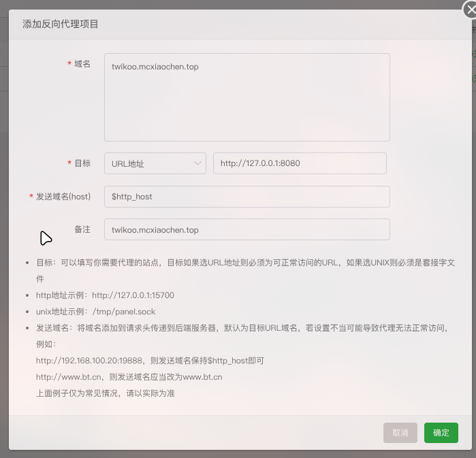Click the 备注 field label
This screenshot has height=458, width=476.
coord(82,229)
